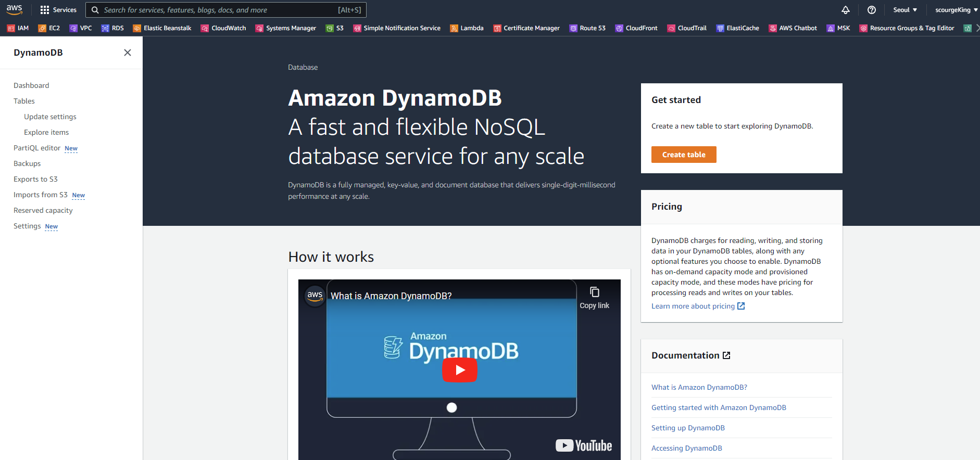Click the Route 53 shortcut icon
The height and width of the screenshot is (460, 980).
coord(573,28)
